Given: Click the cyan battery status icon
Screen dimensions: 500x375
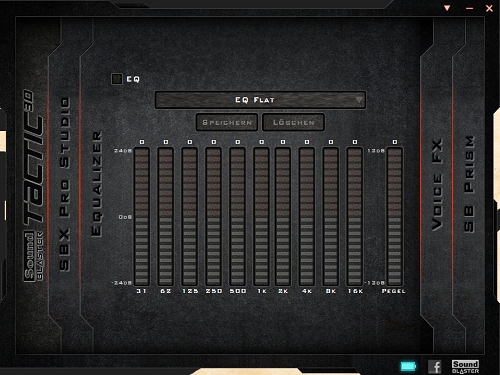Looking at the screenshot, I should 408,366.
